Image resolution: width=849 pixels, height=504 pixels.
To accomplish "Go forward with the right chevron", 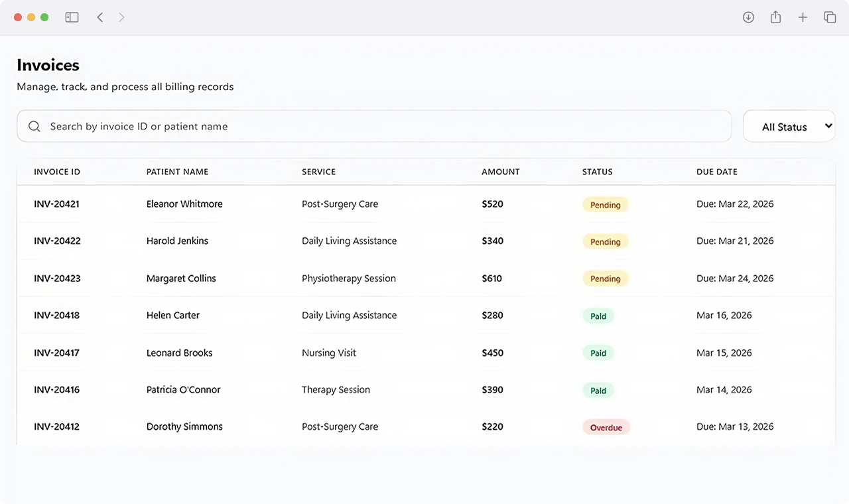I will pyautogui.click(x=121, y=17).
